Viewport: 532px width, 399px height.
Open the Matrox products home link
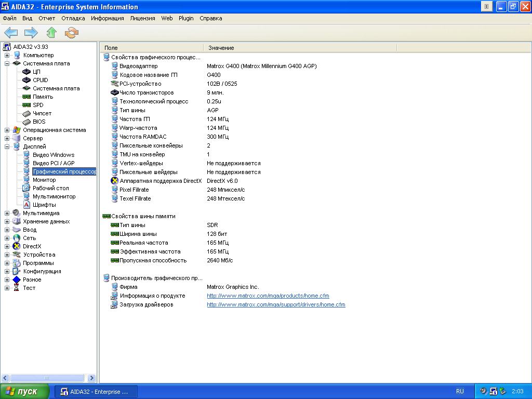pyautogui.click(x=268, y=296)
